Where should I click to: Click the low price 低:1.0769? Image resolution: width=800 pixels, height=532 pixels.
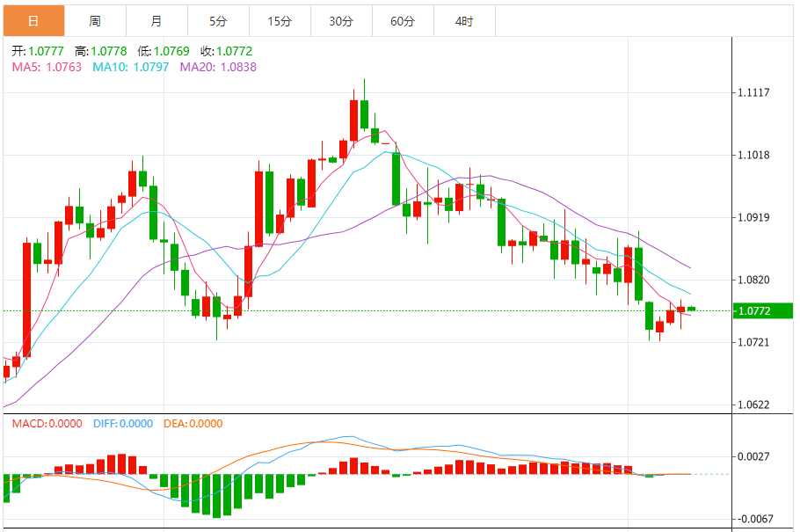point(164,51)
